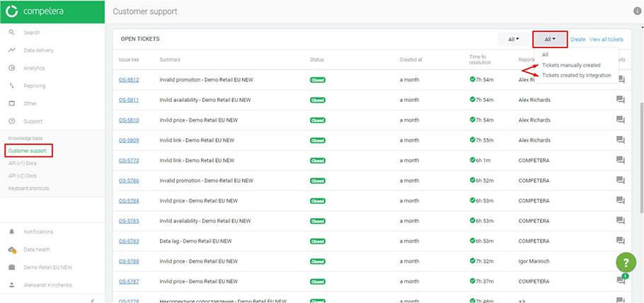Click the Closed badge for OS-5812
Image resolution: width=644 pixels, height=303 pixels.
318,80
